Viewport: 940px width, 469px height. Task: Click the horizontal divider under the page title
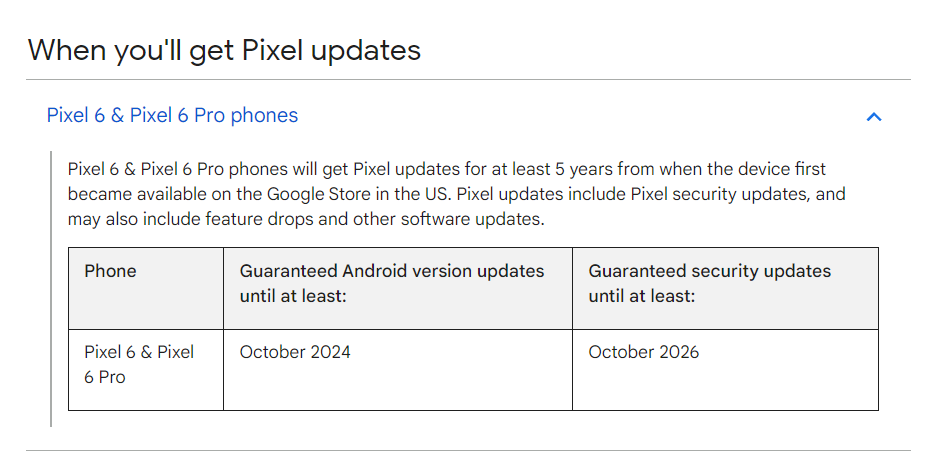click(468, 80)
